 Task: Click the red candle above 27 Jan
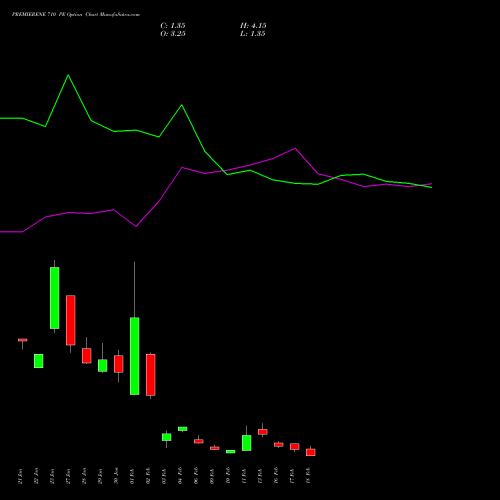pyautogui.click(x=71, y=320)
